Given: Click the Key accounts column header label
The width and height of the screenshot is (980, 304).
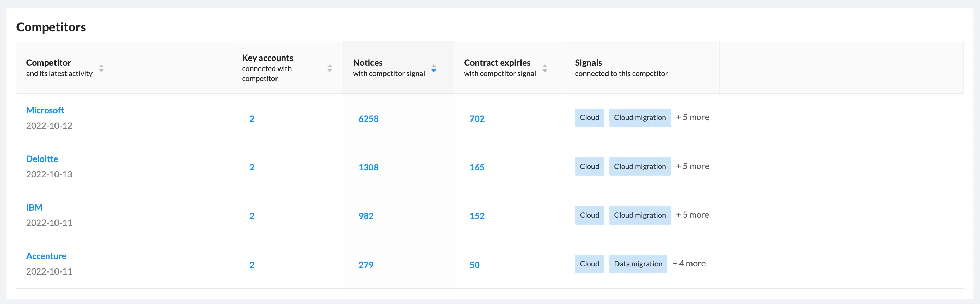Looking at the screenshot, I should pos(268,58).
